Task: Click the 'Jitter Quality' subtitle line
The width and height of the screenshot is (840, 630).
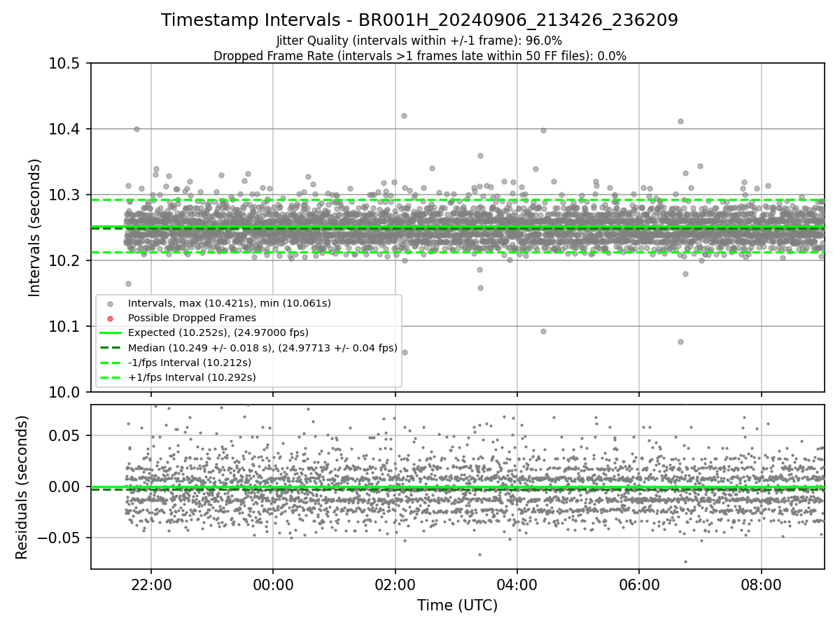Action: (x=419, y=41)
